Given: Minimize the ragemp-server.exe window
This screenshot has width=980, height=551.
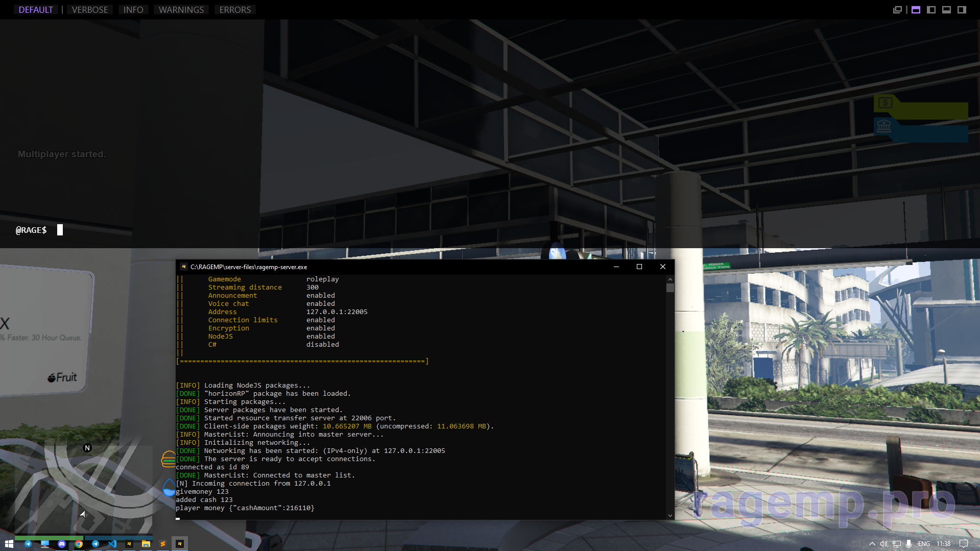Looking at the screenshot, I should [x=616, y=267].
